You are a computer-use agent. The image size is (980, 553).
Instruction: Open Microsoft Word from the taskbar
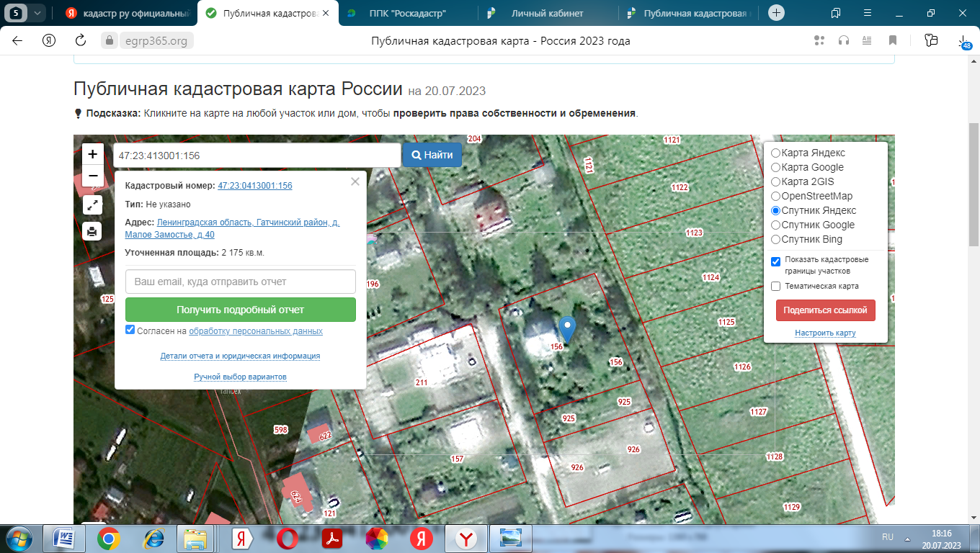pyautogui.click(x=64, y=539)
